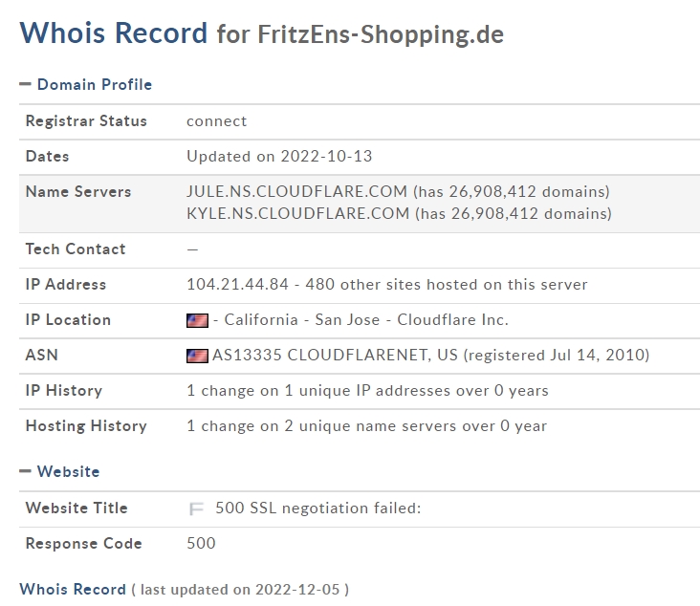Click the Updated on 2022-10-13 date
Viewport: 700px width, 606px height.
279,156
